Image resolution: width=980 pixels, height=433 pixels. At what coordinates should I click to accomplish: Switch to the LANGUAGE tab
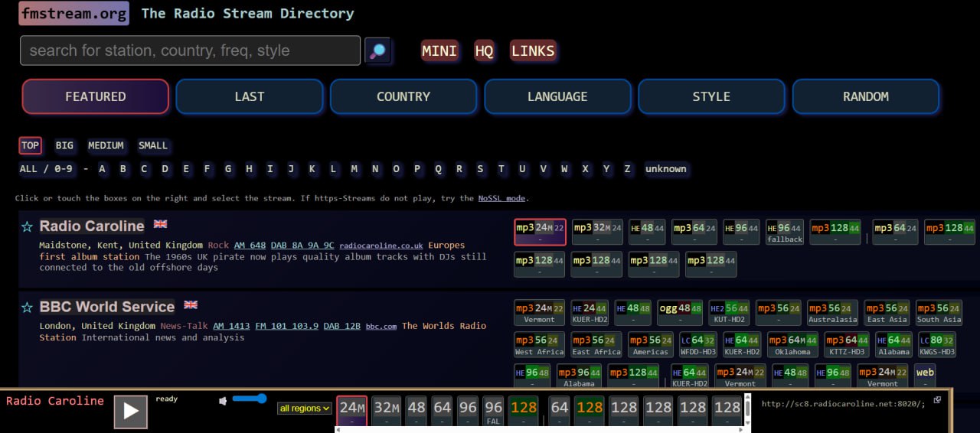tap(557, 96)
